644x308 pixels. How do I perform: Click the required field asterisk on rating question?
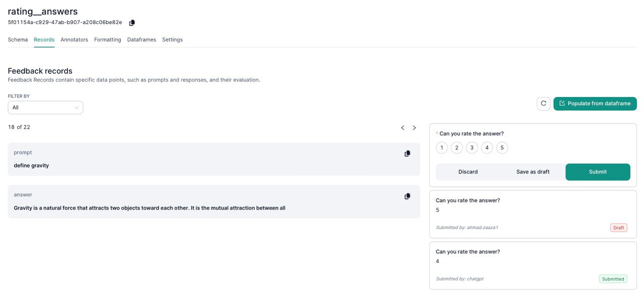[436, 132]
